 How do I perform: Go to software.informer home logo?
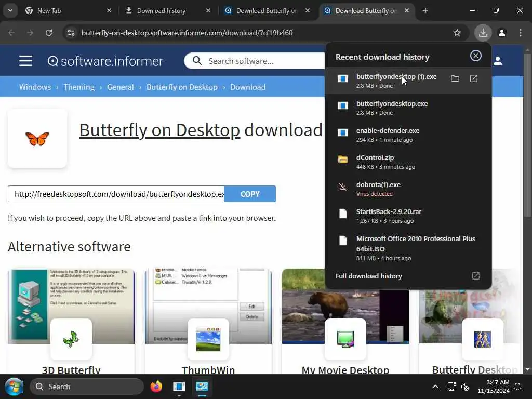105,61
